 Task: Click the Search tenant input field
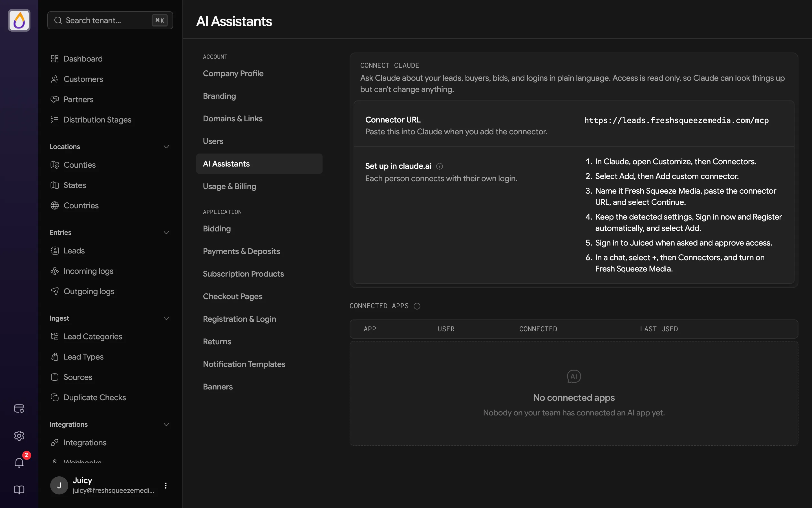[x=110, y=20]
